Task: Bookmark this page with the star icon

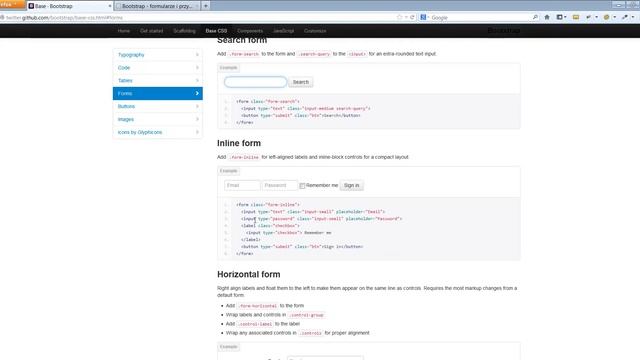Action: click(399, 18)
